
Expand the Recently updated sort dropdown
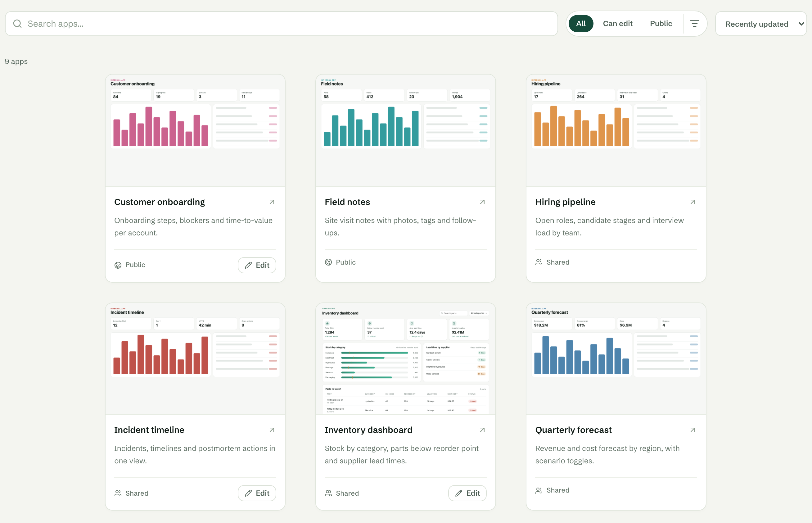pyautogui.click(x=761, y=24)
